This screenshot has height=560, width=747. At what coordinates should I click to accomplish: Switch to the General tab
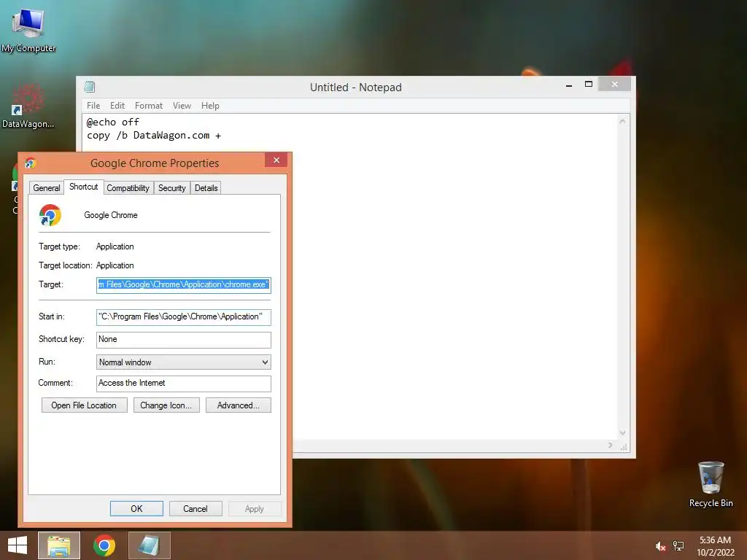[x=47, y=188]
